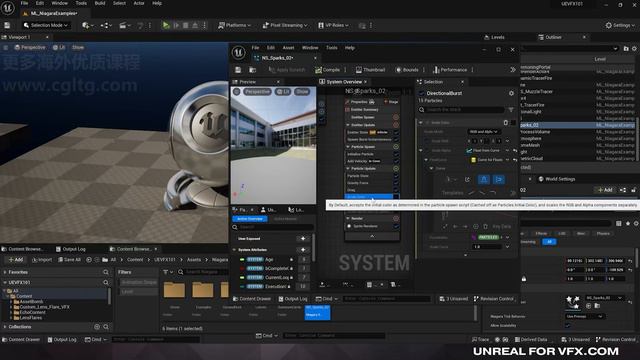Delete the Scale Color module with trash icon
Screen dimensions: 640x360
tap(506, 122)
